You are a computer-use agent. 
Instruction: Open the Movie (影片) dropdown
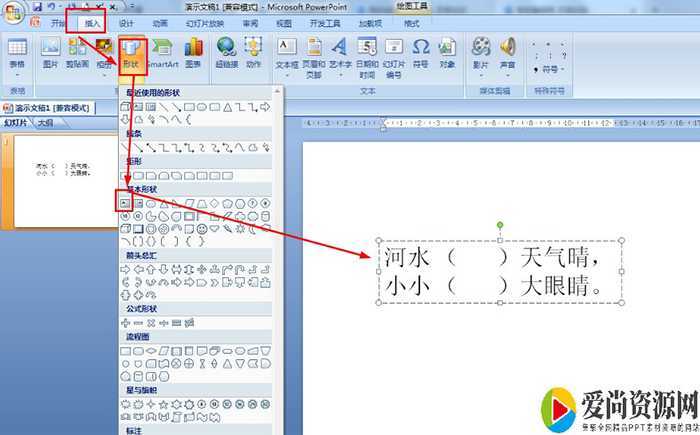tap(481, 55)
